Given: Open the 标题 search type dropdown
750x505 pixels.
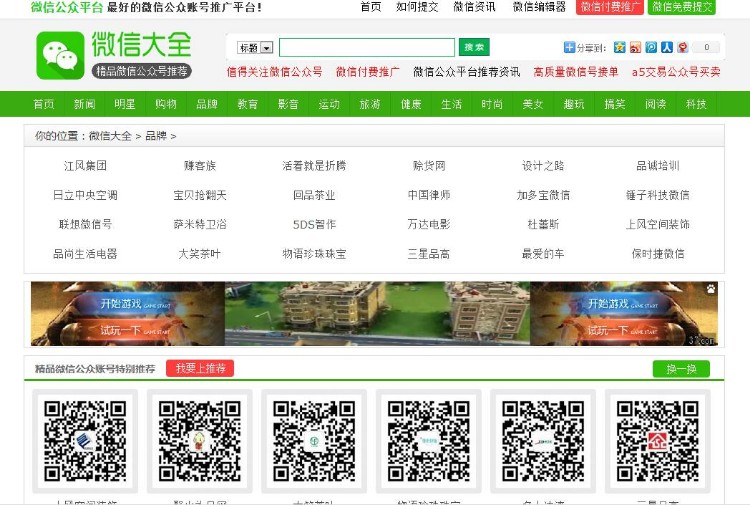Looking at the screenshot, I should coord(255,48).
